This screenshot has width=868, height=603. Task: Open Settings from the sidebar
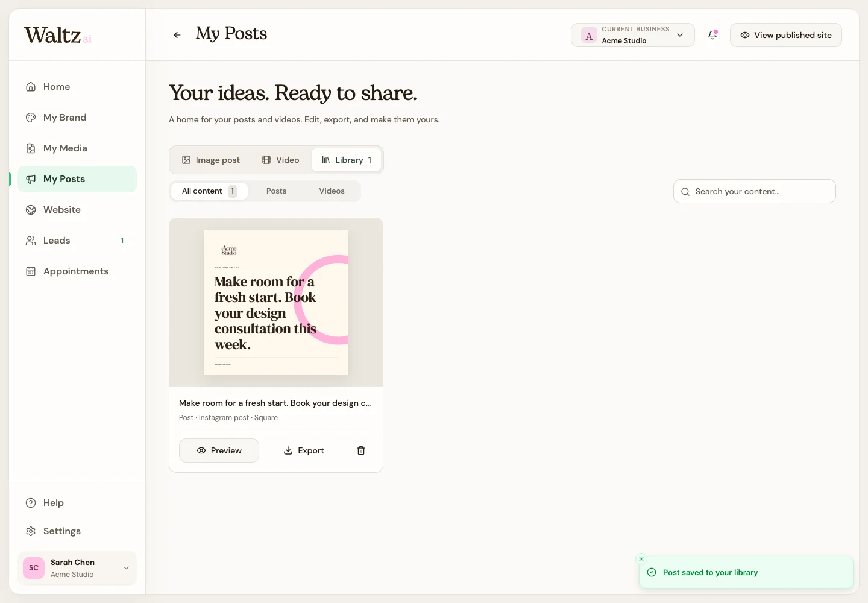tap(77, 531)
